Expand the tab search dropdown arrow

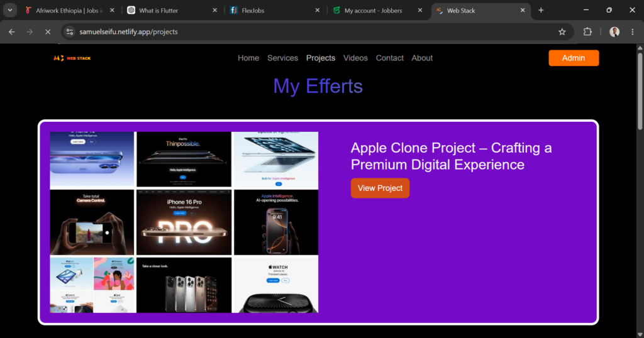[10, 10]
